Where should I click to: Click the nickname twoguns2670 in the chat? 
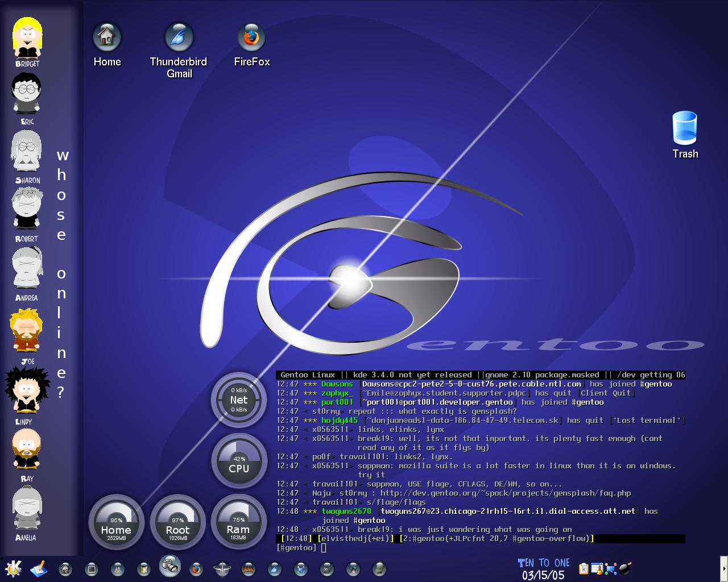pyautogui.click(x=346, y=512)
